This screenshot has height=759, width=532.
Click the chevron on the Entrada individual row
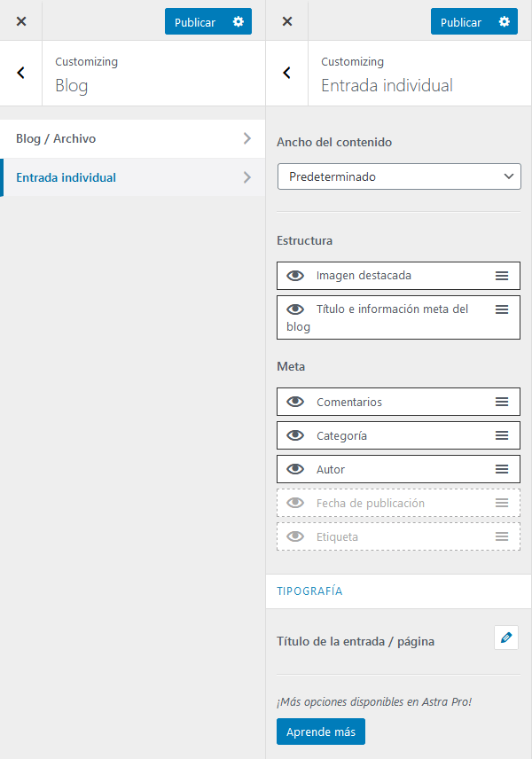click(246, 177)
